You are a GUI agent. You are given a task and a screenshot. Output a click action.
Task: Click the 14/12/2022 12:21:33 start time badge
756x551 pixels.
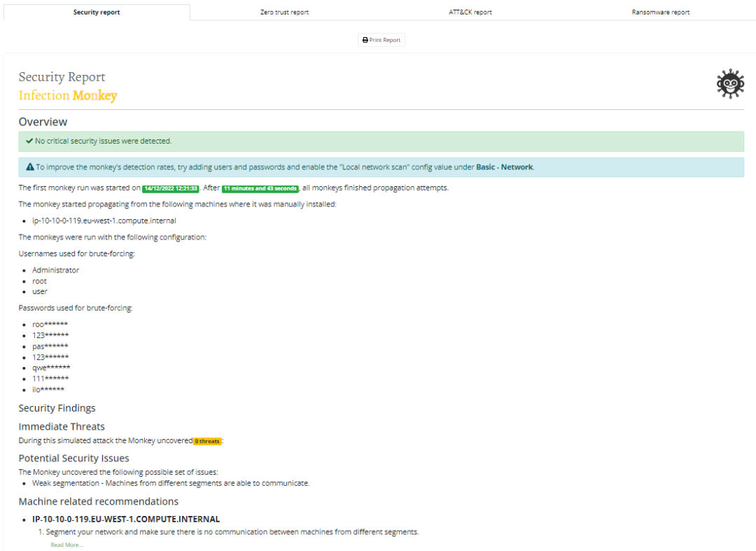pos(171,188)
